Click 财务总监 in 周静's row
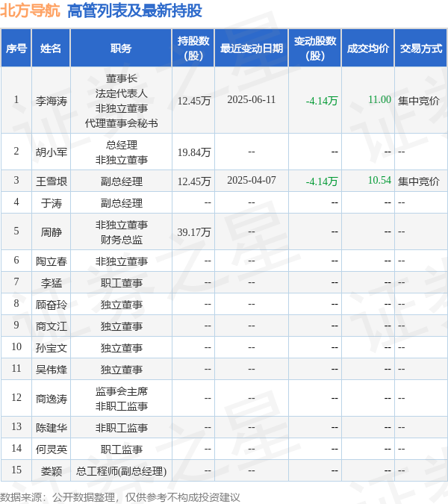The width and height of the screenshot is (448, 504). pyautogui.click(x=122, y=240)
